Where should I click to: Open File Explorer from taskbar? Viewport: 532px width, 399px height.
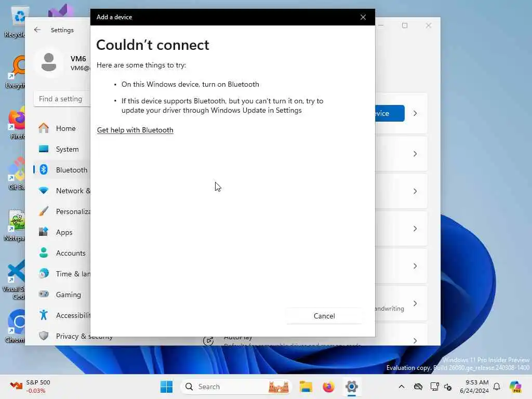[305, 387]
